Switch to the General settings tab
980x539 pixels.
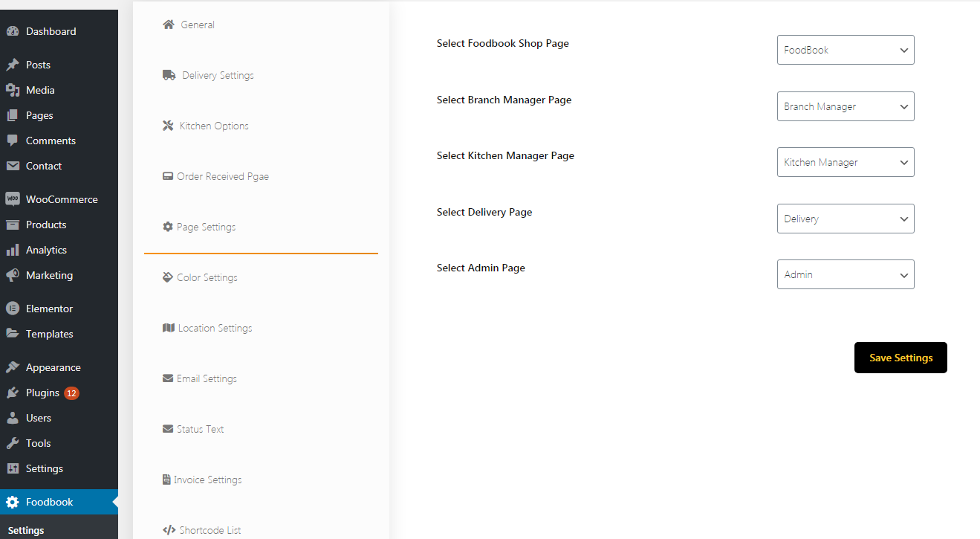coord(198,25)
